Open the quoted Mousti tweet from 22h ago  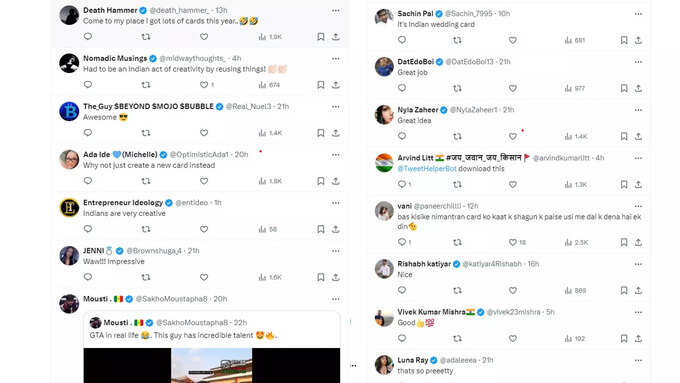click(x=212, y=329)
